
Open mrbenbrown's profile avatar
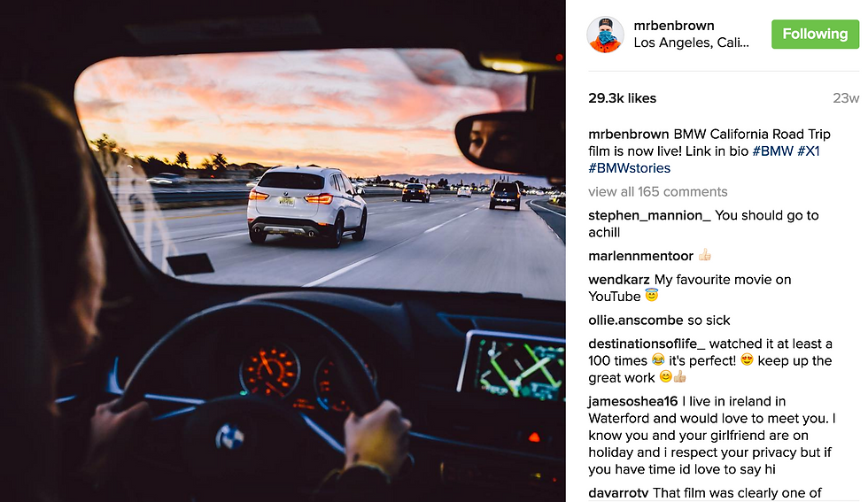605,35
